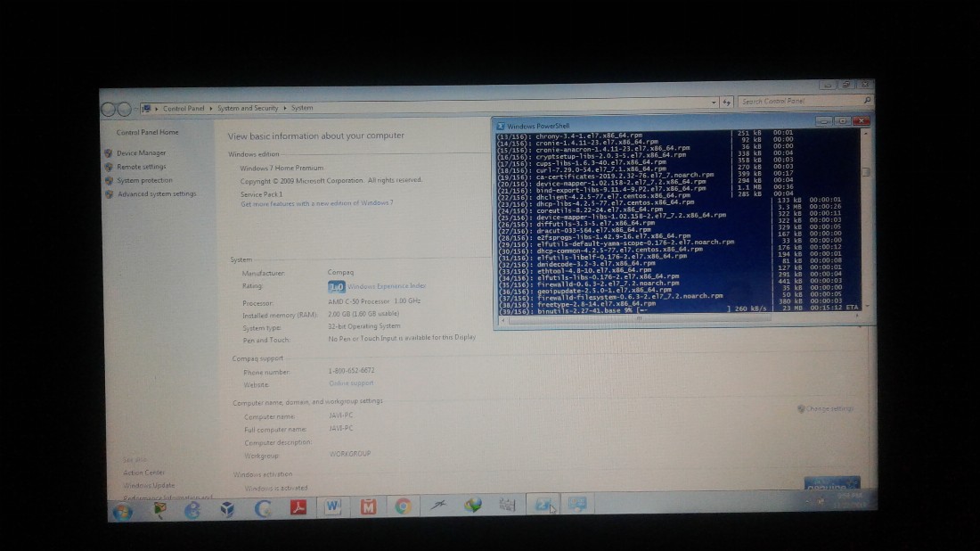980x551 pixels.
Task: Open Internet Explorer from the taskbar
Action: [x=192, y=510]
